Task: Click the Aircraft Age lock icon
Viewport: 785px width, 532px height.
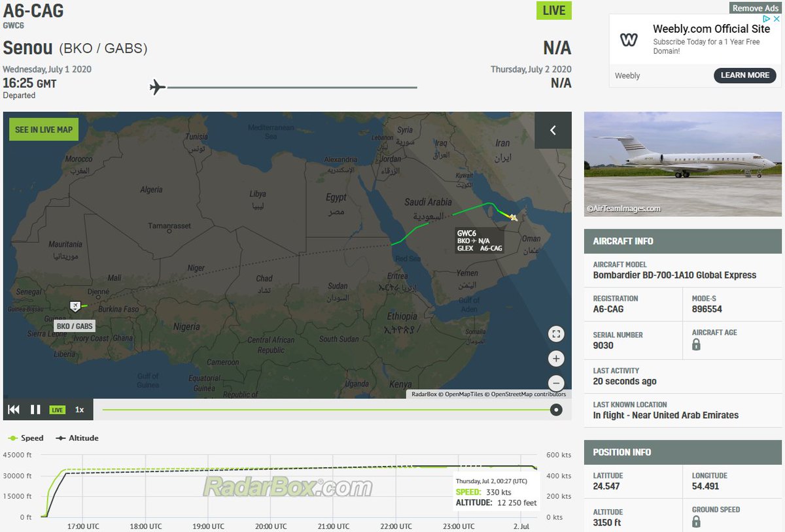Action: [x=696, y=344]
